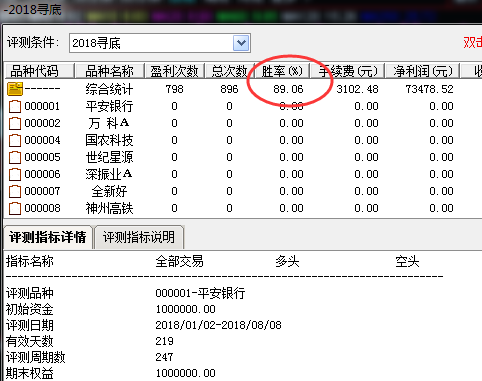Click the 评测日期 label
This screenshot has height=381, width=482.
click(30, 325)
